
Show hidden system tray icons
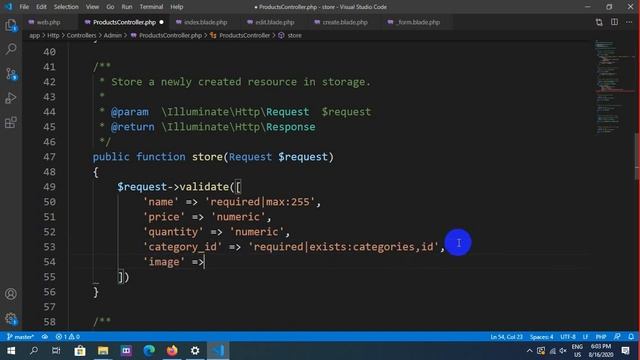(x=529, y=351)
